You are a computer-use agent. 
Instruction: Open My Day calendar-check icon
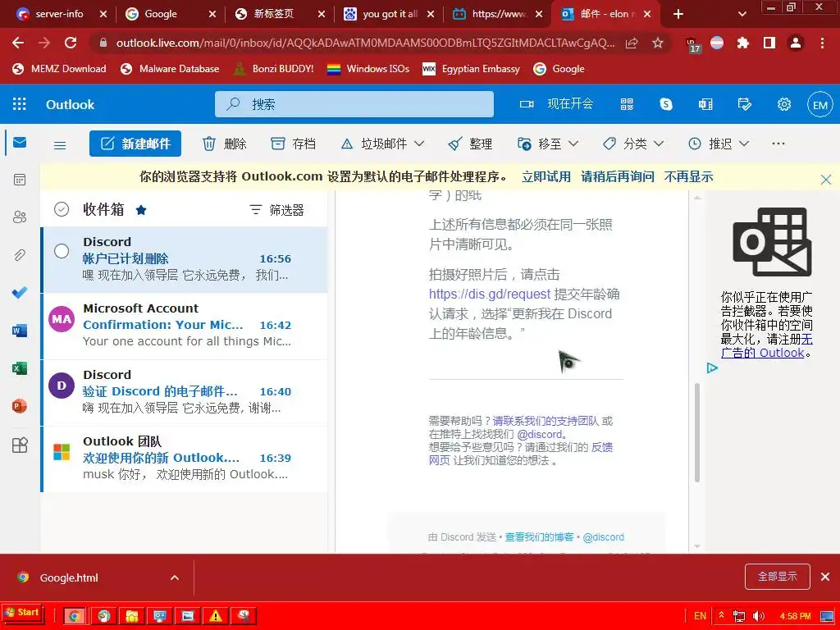tap(745, 104)
